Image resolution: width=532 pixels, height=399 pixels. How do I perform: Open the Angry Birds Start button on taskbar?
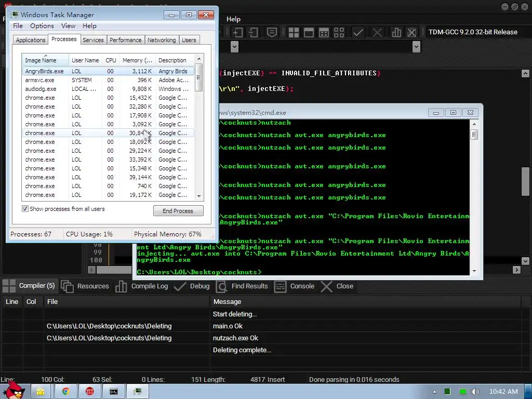[14, 390]
